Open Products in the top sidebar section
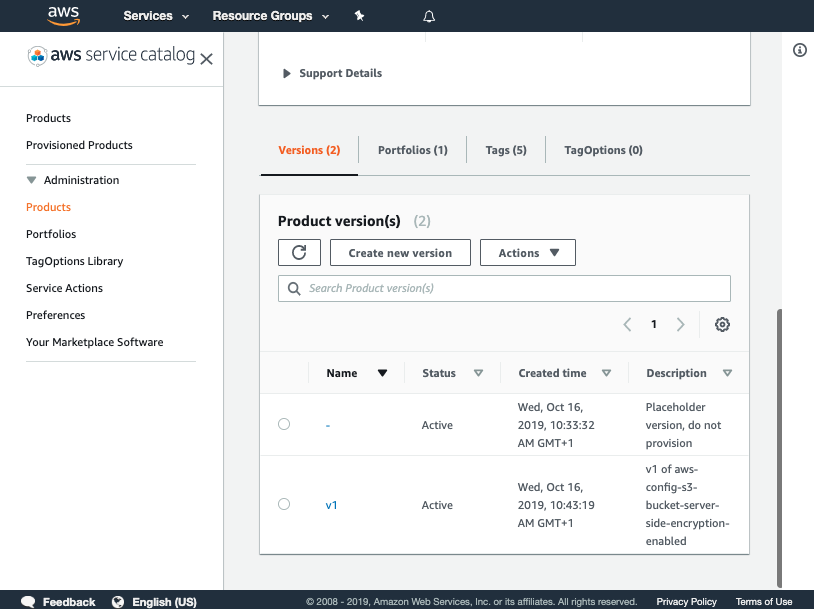This screenshot has width=814, height=609. click(48, 118)
